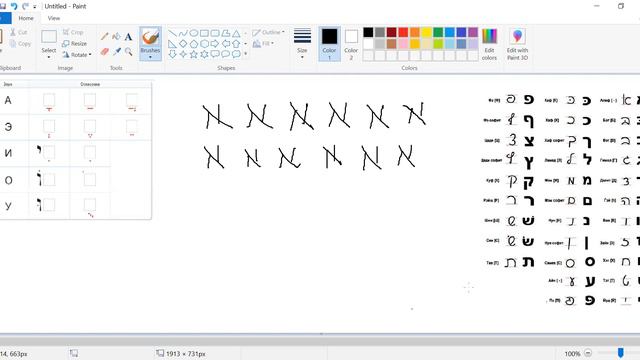Click the Copy button
The height and width of the screenshot is (360, 640).
coord(20,44)
